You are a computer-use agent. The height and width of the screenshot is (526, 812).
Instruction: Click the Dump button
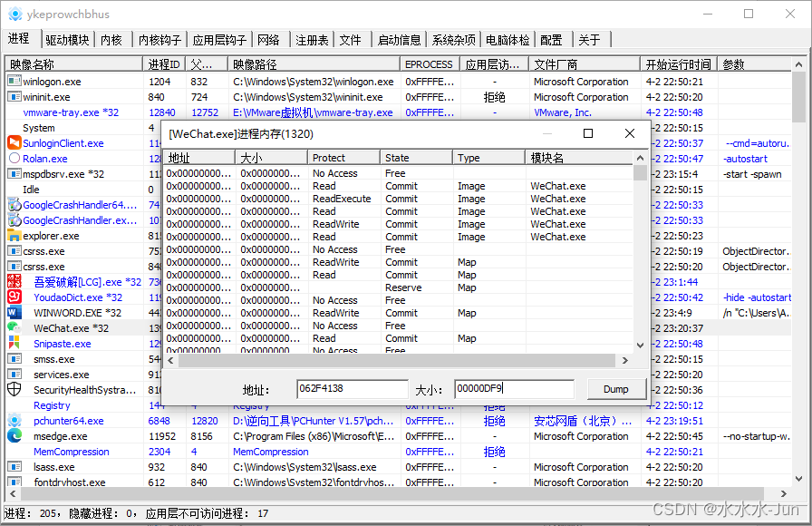(x=616, y=389)
